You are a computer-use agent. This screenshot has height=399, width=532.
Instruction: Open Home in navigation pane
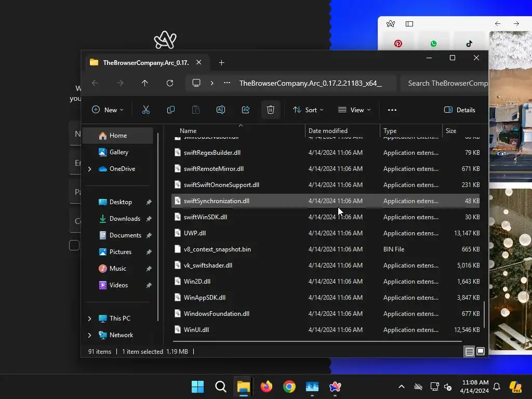tap(118, 136)
